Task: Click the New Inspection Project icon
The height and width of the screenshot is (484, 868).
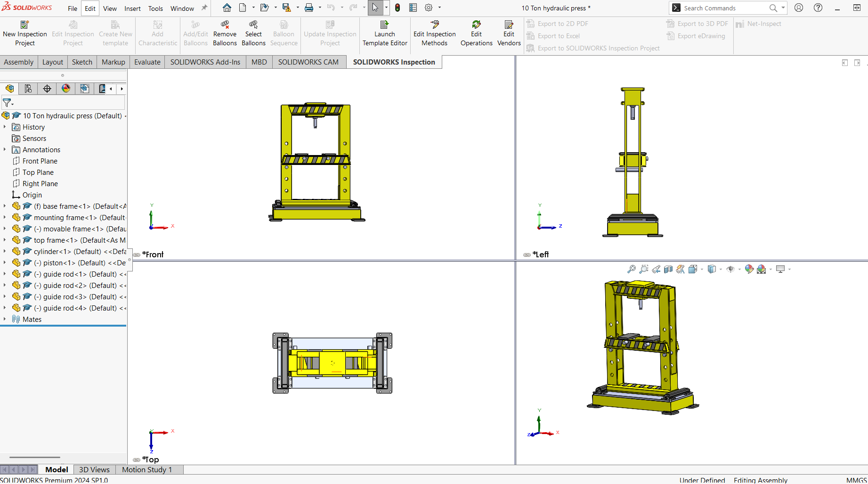Action: click(24, 25)
